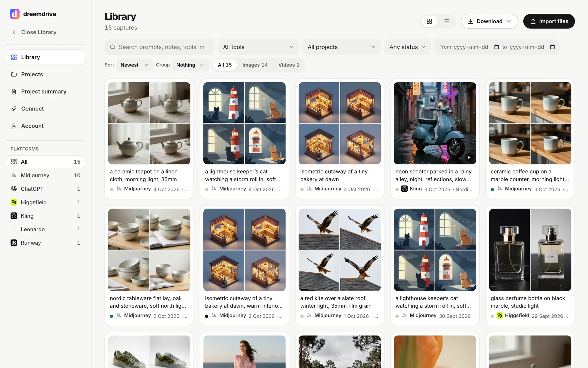Switch to list view
588x368 pixels.
[447, 21]
